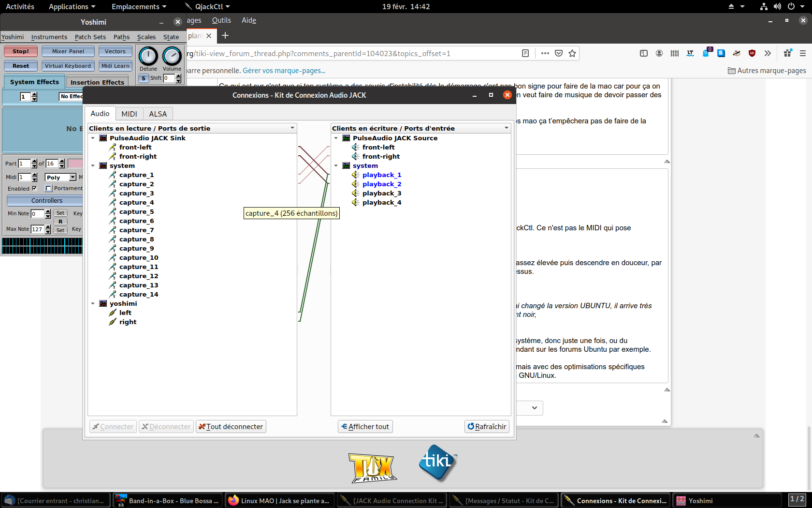This screenshot has width=812, height=508.
Task: Click Firefox URL address bar
Action: coord(353,53)
